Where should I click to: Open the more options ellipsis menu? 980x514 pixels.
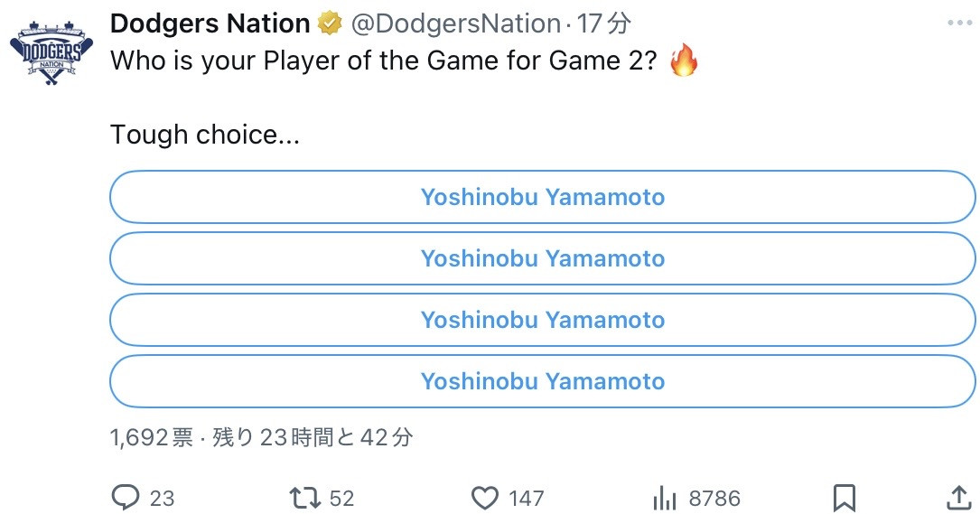(x=956, y=23)
